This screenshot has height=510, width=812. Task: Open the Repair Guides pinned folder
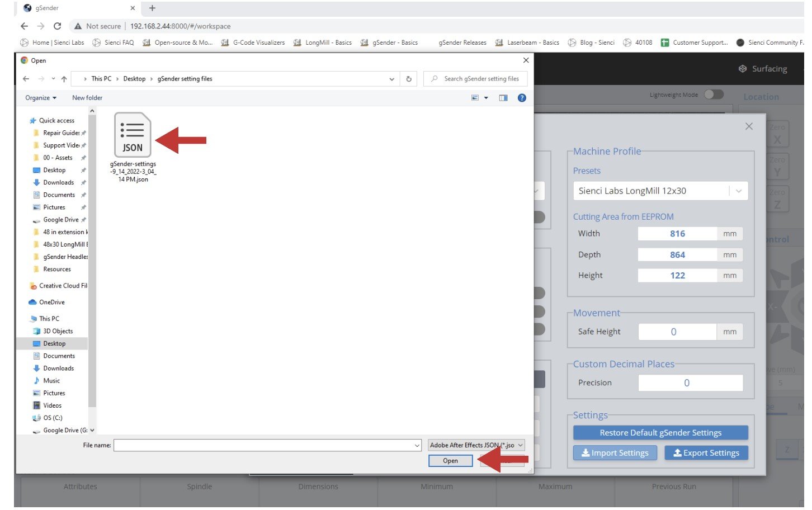tap(60, 133)
